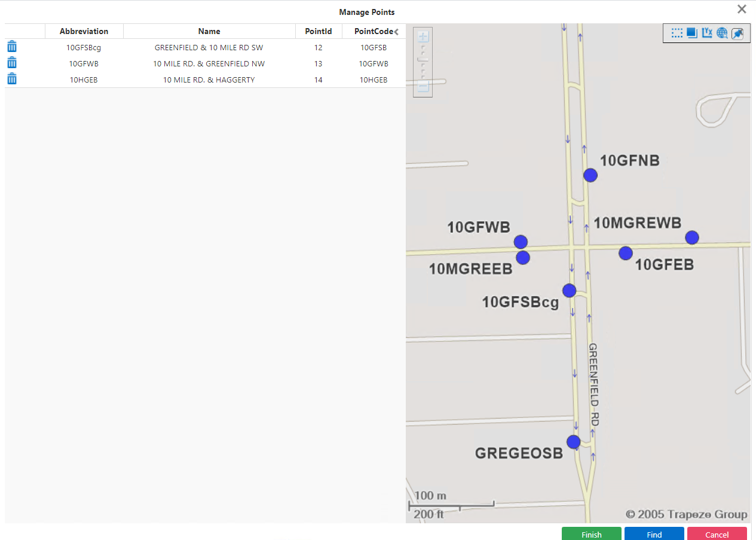Screen dimensions: 756x540
Task: Click the map zoom slider handle
Action: 423,60
